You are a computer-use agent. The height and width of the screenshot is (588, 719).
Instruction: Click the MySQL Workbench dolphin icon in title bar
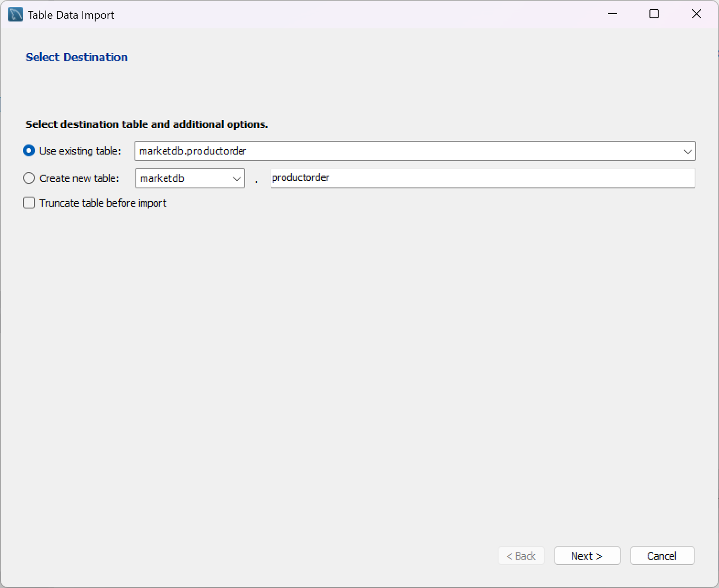(16, 15)
